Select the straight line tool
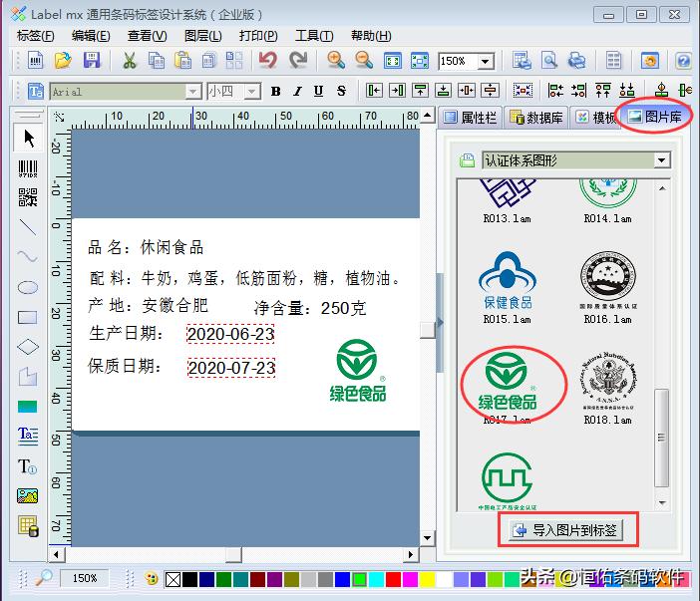 coord(28,227)
